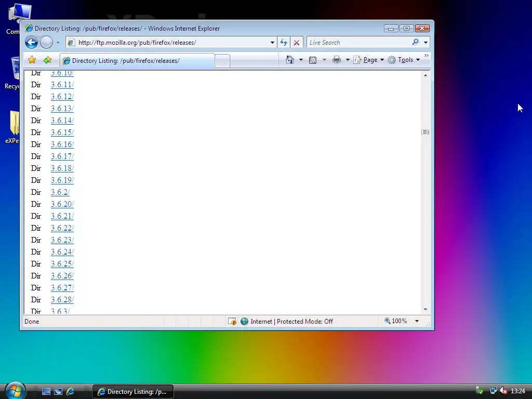Click the scrollbar down arrow

point(425,310)
